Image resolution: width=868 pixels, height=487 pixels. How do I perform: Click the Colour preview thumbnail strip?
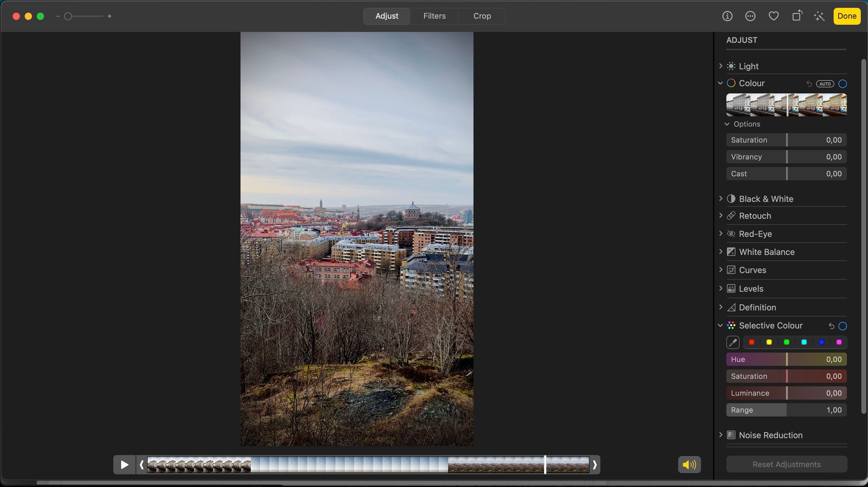[786, 105]
